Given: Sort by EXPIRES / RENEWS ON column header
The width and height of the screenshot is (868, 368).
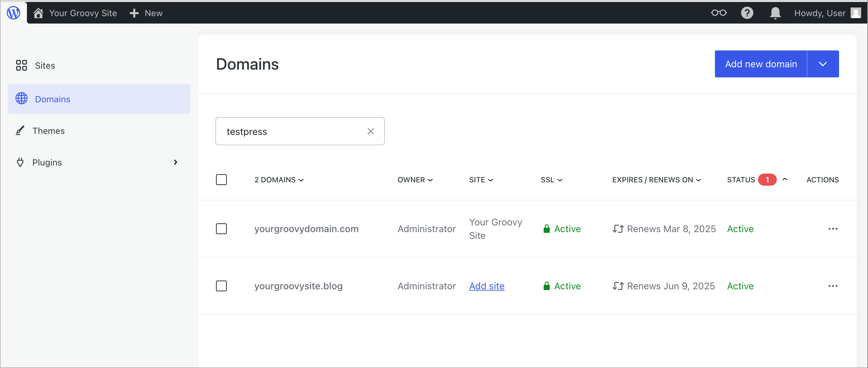Looking at the screenshot, I should [657, 180].
